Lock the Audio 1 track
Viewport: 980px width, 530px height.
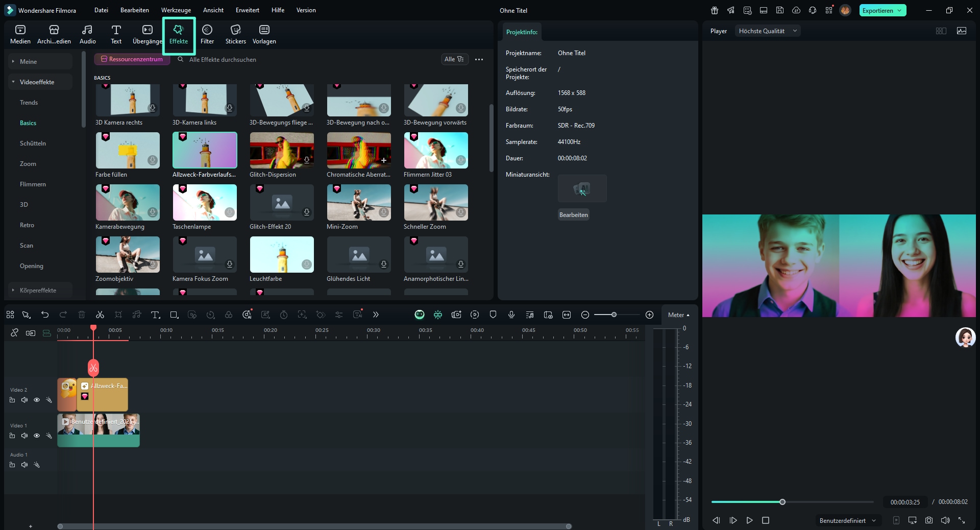pos(12,465)
